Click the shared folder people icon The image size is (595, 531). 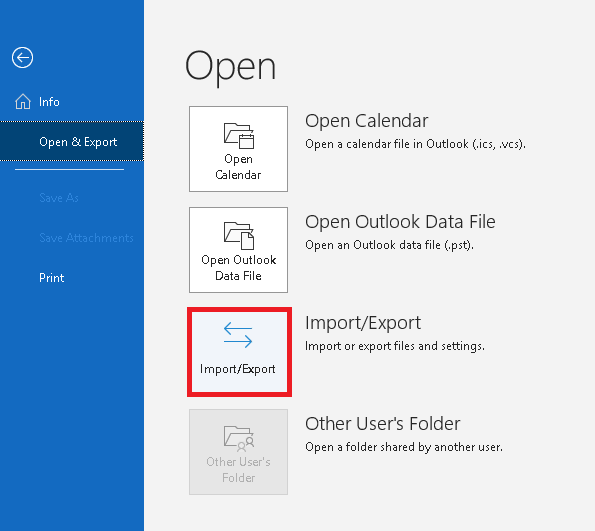(x=239, y=439)
